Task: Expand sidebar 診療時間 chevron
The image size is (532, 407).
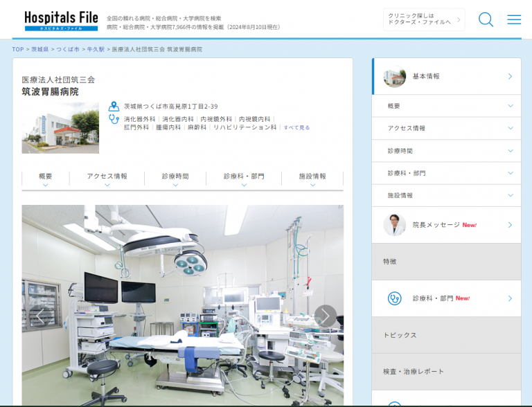Action: pos(511,151)
